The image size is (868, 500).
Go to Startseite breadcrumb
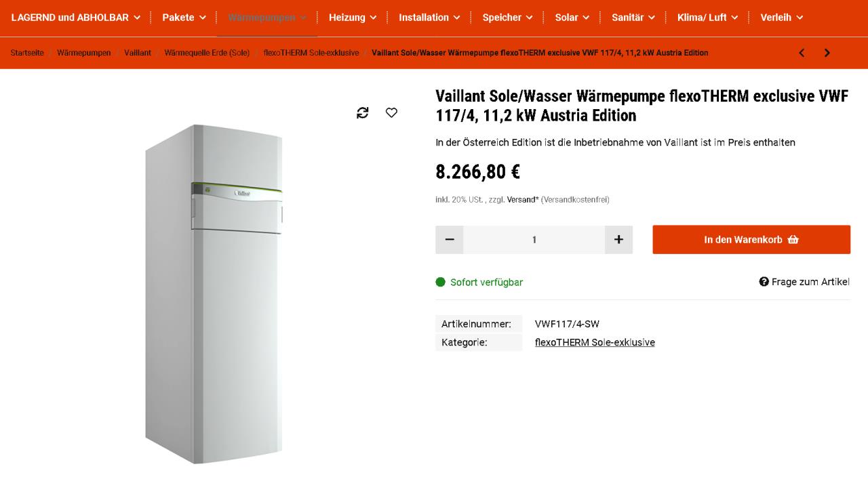[x=27, y=53]
